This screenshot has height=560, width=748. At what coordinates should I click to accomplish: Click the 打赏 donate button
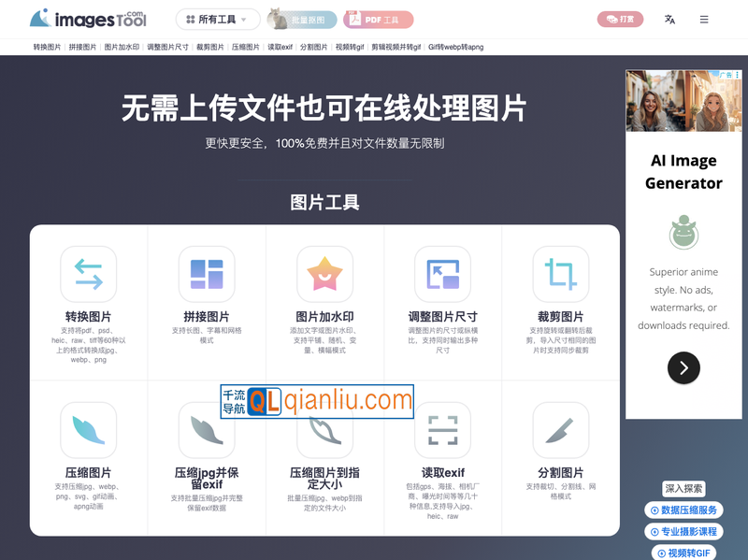(620, 19)
